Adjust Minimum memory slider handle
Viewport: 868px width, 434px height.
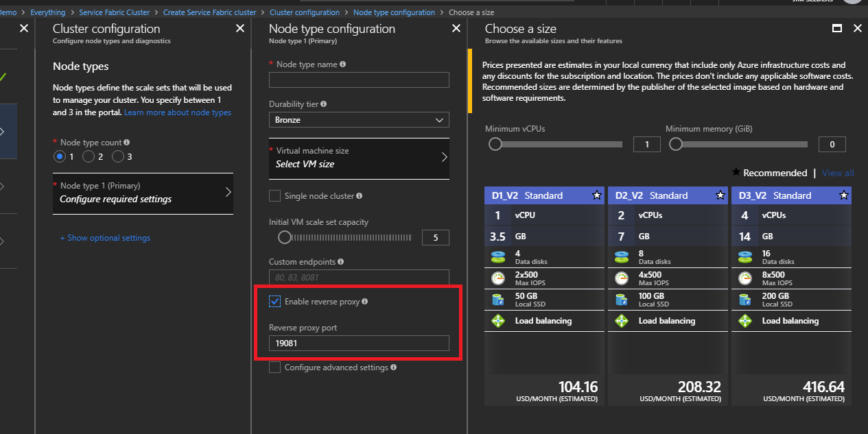(675, 144)
